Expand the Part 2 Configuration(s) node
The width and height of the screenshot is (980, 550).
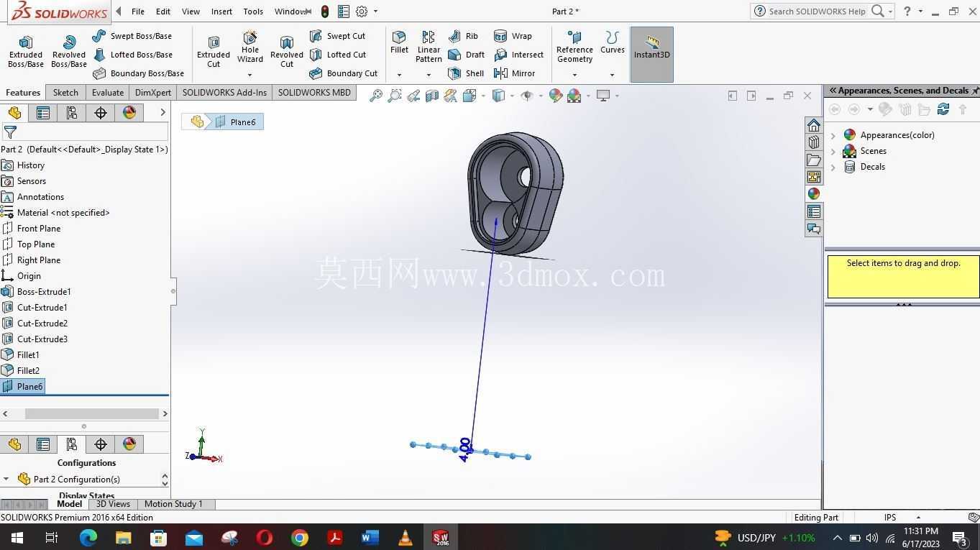[x=6, y=480]
